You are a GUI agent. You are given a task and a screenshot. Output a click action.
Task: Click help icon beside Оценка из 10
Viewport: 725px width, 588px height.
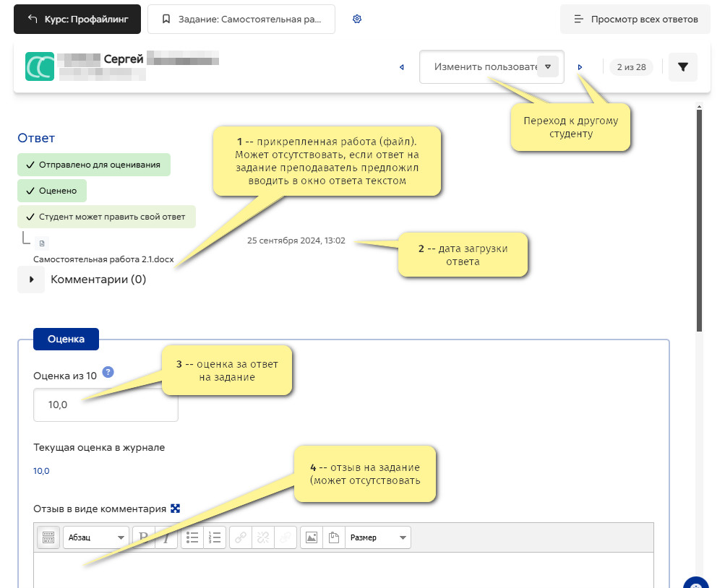(108, 372)
